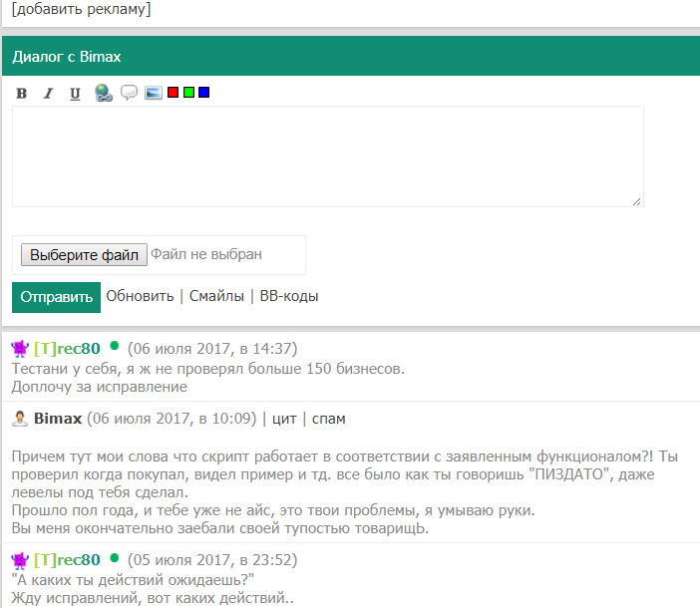Open the 'BB-коды' reference link

point(289,296)
